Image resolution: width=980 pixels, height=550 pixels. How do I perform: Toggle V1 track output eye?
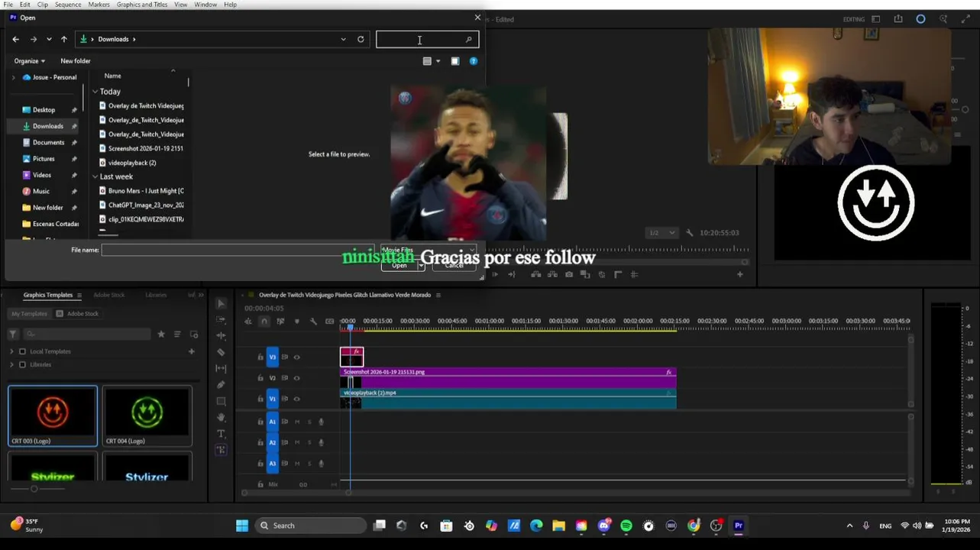tap(297, 399)
